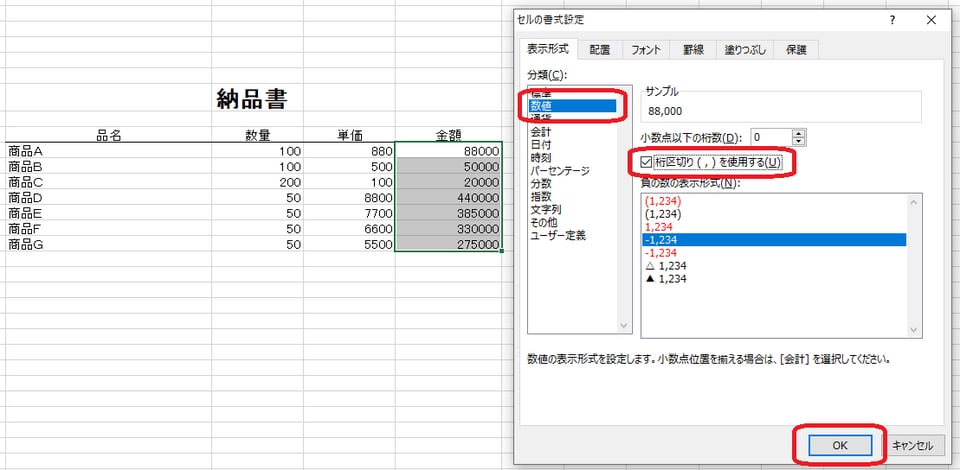Image resolution: width=960 pixels, height=470 pixels.
Task: Select the 7700 unit price cell
Action: 349,213
